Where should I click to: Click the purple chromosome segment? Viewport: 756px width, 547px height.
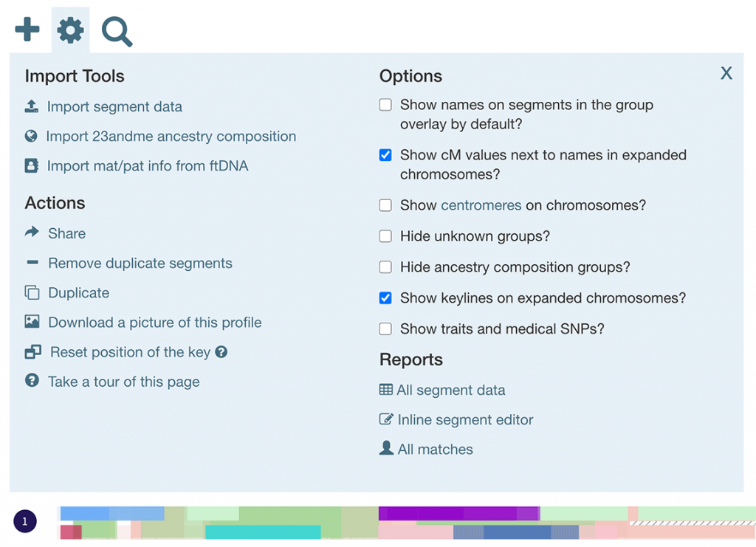(458, 512)
